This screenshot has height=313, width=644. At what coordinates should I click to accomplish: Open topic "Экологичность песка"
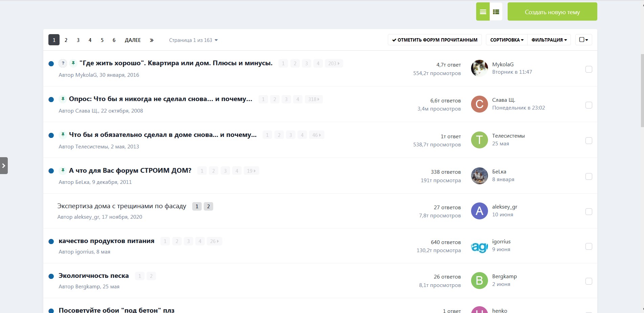pyautogui.click(x=94, y=276)
